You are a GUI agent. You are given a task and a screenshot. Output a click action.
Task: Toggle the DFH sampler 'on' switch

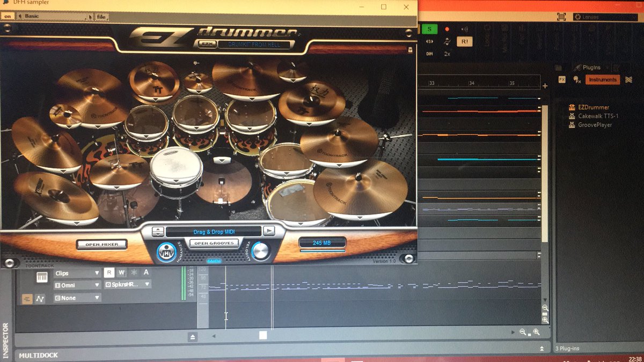[8, 17]
